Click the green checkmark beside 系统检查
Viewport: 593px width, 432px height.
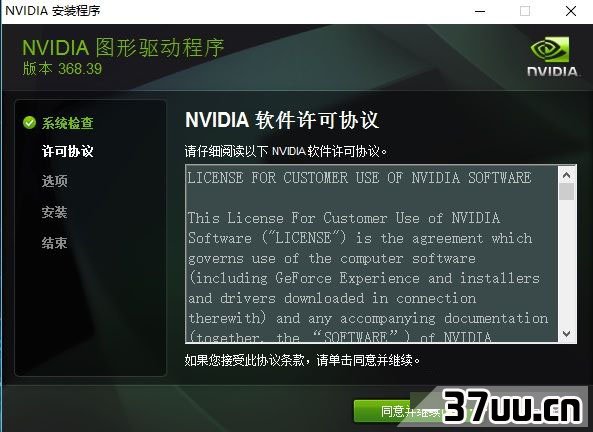pos(29,123)
